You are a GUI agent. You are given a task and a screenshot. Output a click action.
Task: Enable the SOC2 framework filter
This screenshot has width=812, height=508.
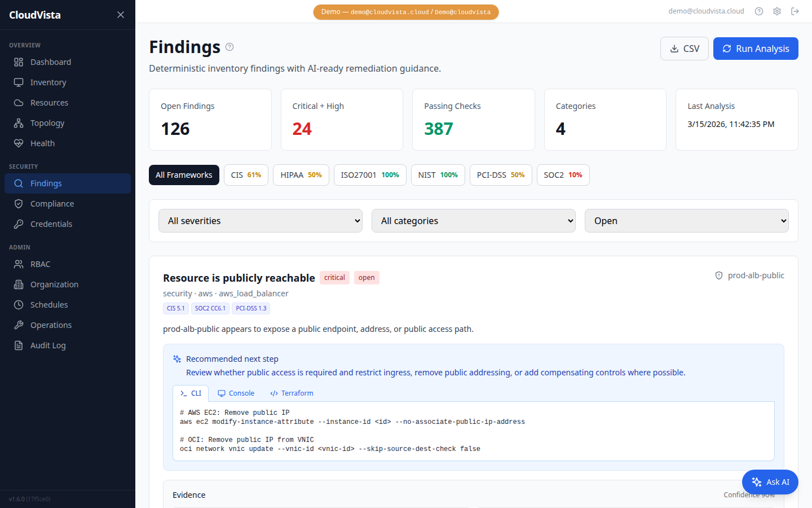click(x=563, y=175)
